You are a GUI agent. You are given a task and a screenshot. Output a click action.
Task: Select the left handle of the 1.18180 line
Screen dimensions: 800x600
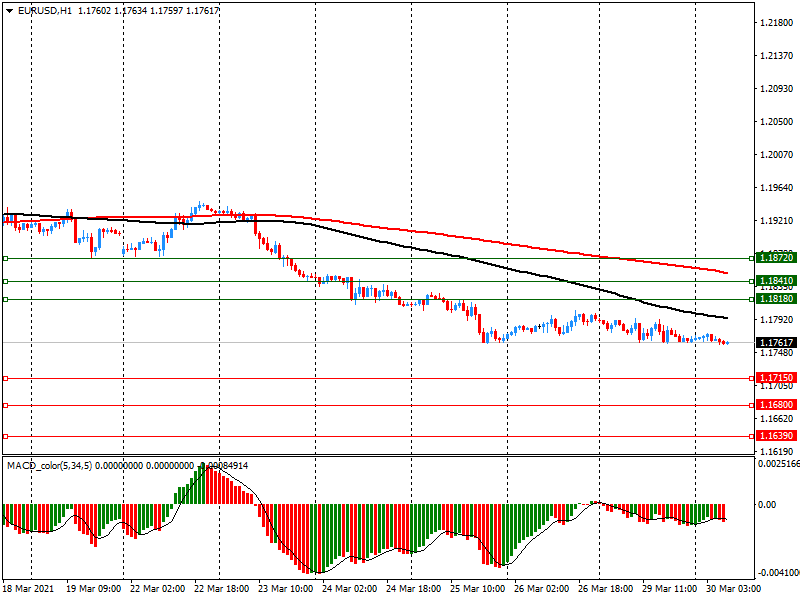click(x=5, y=299)
